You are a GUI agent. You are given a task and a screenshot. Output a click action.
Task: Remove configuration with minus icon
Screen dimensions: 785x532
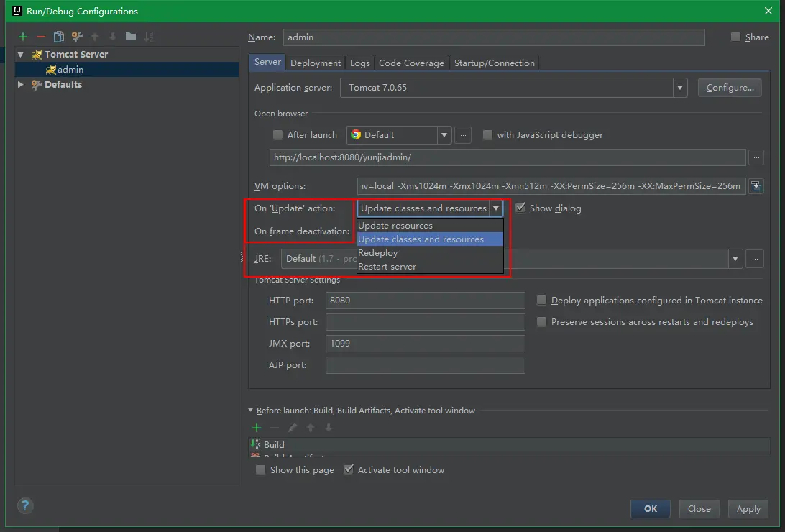[x=40, y=37]
